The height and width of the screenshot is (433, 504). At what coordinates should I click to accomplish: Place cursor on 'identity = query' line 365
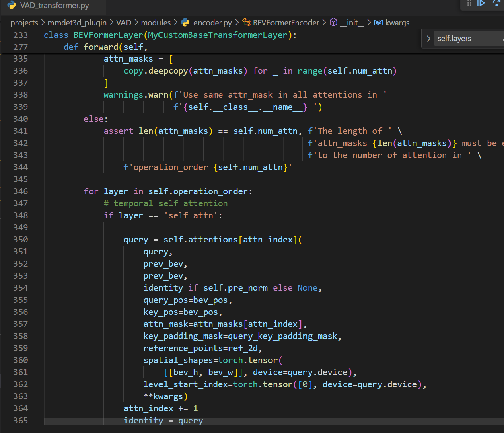(x=163, y=421)
